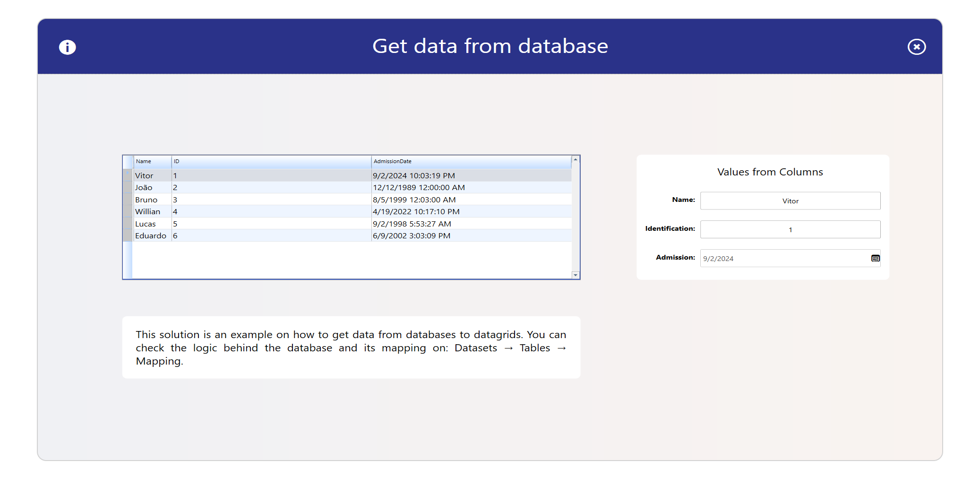Select the Bruno row in datagrid
Screen dimensions: 980x479
pyautogui.click(x=146, y=200)
